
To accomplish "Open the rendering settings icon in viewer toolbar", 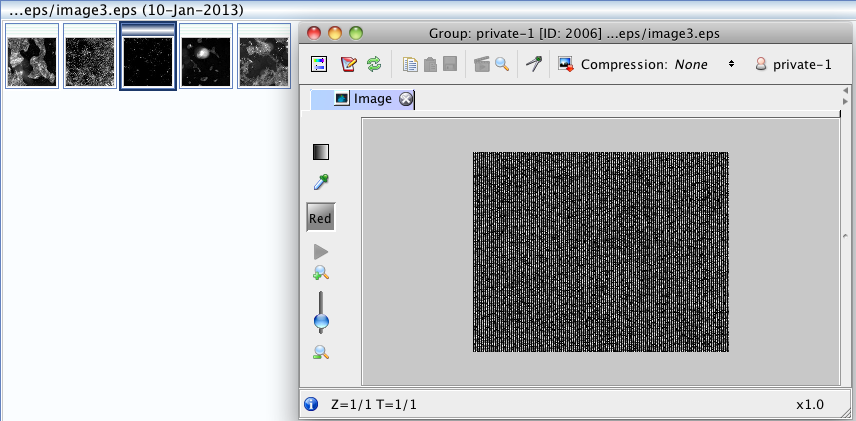I will click(318, 64).
